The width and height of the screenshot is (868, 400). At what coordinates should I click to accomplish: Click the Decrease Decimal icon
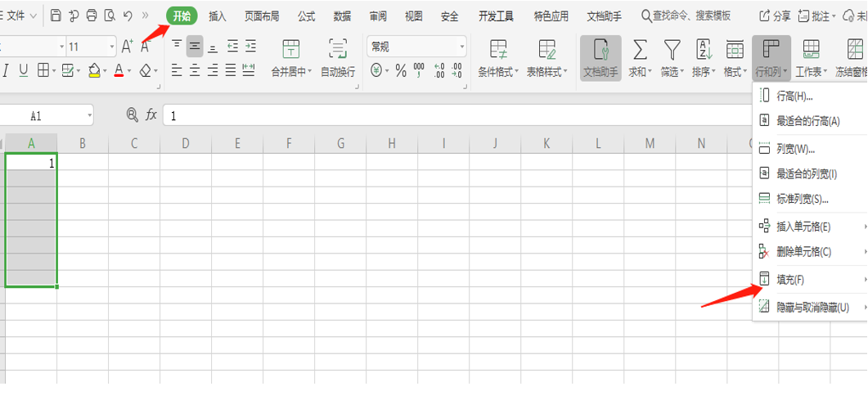[x=456, y=70]
